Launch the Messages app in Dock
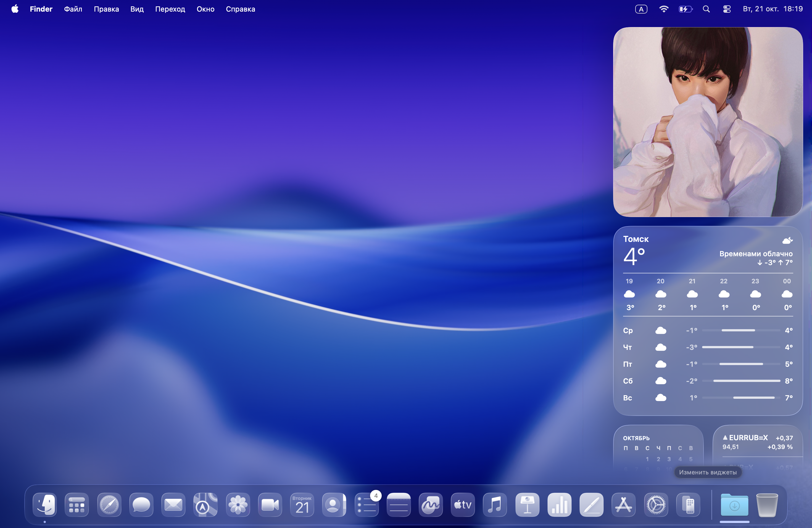 [141, 505]
